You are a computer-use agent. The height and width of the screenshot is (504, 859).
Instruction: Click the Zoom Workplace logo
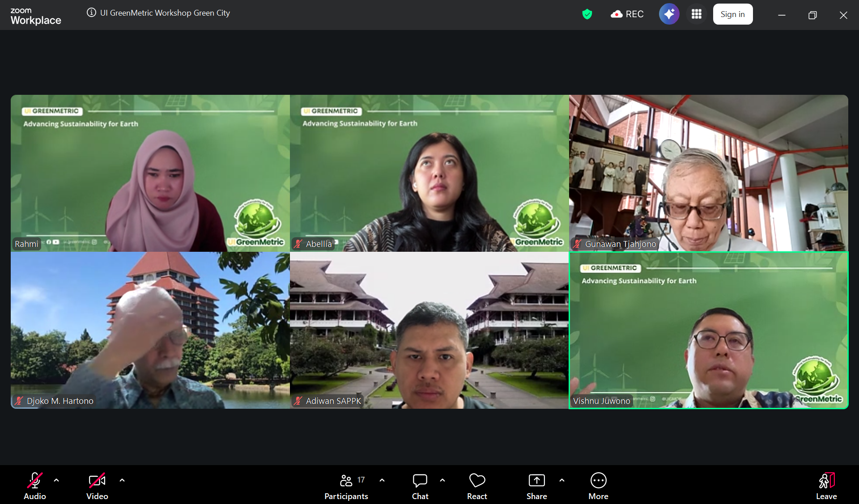pos(36,16)
